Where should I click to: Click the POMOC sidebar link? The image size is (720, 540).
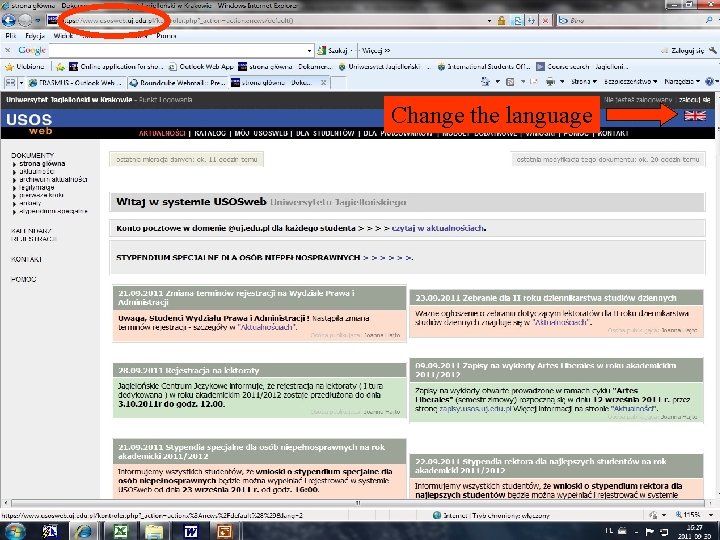pos(23,279)
